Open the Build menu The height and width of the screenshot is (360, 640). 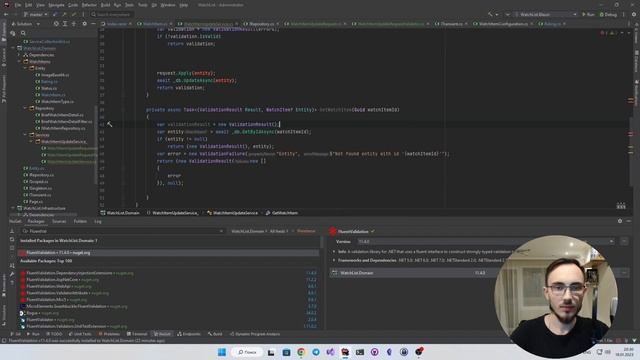pyautogui.click(x=105, y=5)
